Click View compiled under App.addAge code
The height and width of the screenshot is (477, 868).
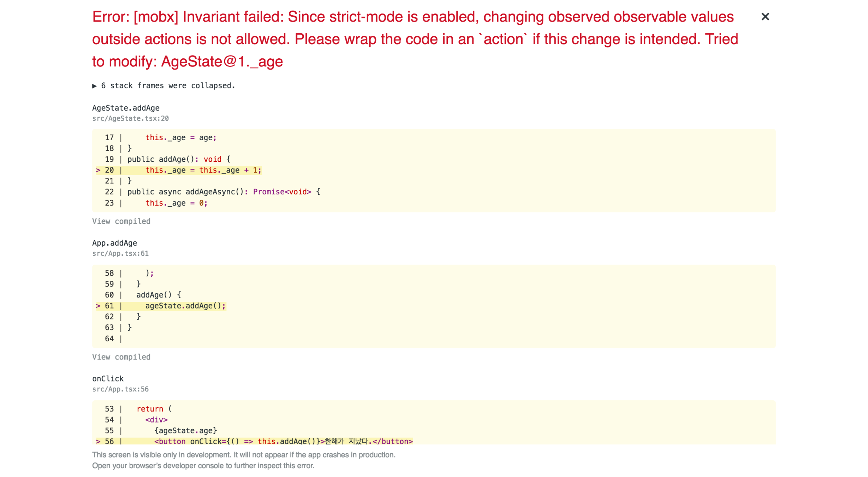coord(121,357)
